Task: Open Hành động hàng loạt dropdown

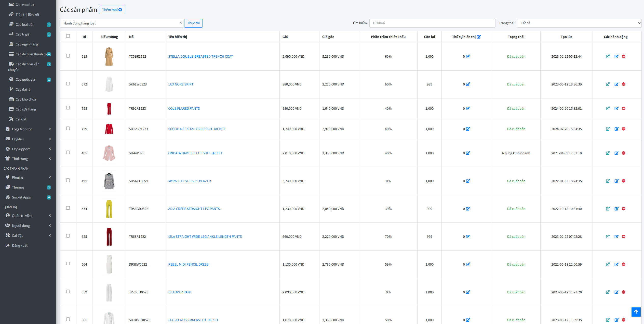Action: (122, 23)
